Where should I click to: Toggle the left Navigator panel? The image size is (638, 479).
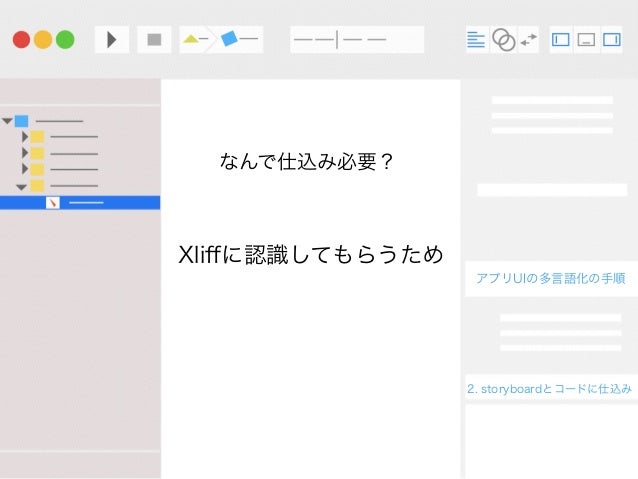(561, 40)
